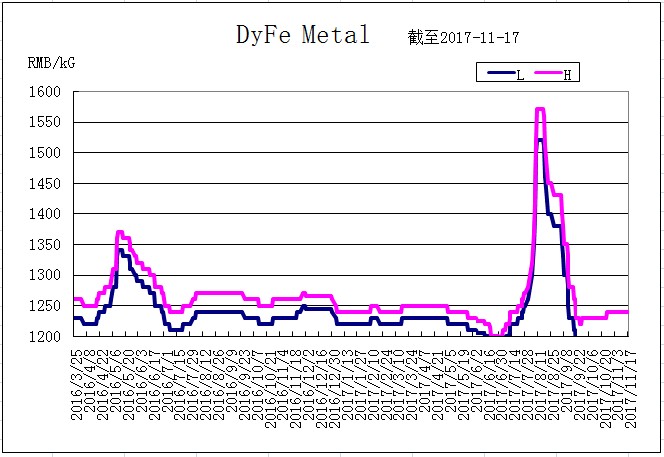
Task: Click the L legend label
Action: [520, 75]
